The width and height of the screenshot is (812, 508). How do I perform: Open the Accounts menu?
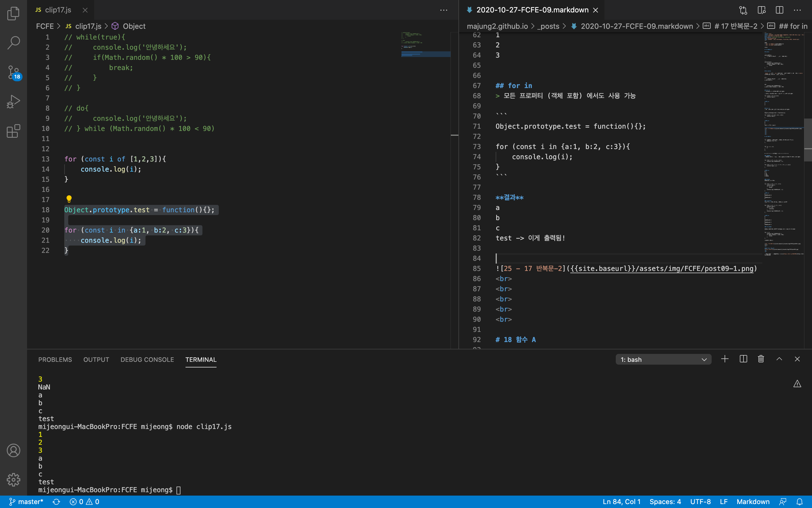(14, 450)
